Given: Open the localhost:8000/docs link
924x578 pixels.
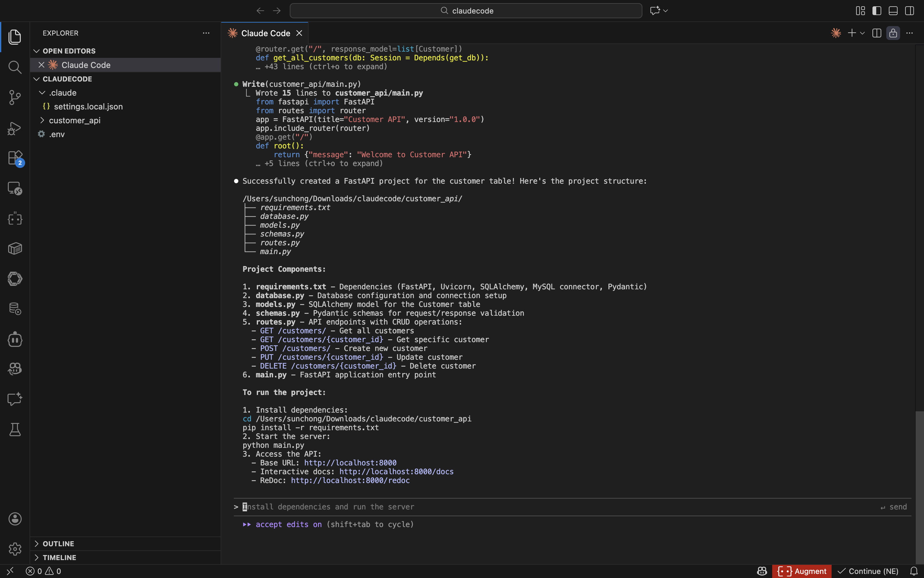Looking at the screenshot, I should tap(396, 472).
